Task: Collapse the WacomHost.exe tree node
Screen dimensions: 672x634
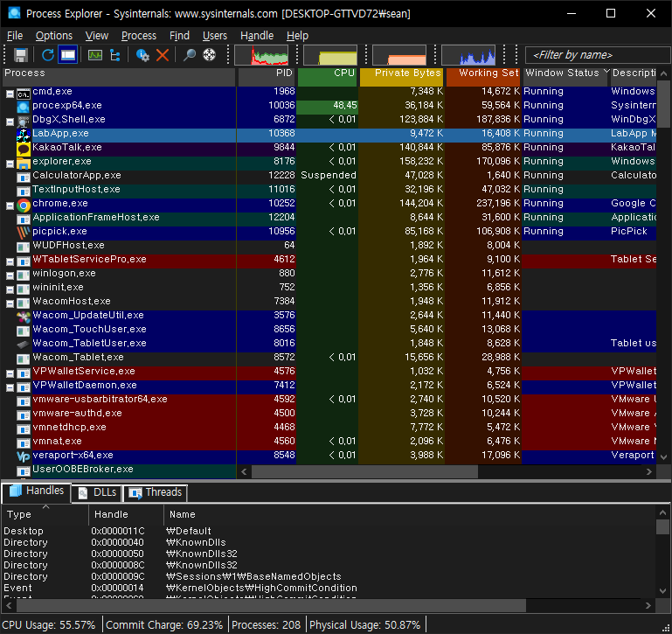Action: (10, 303)
